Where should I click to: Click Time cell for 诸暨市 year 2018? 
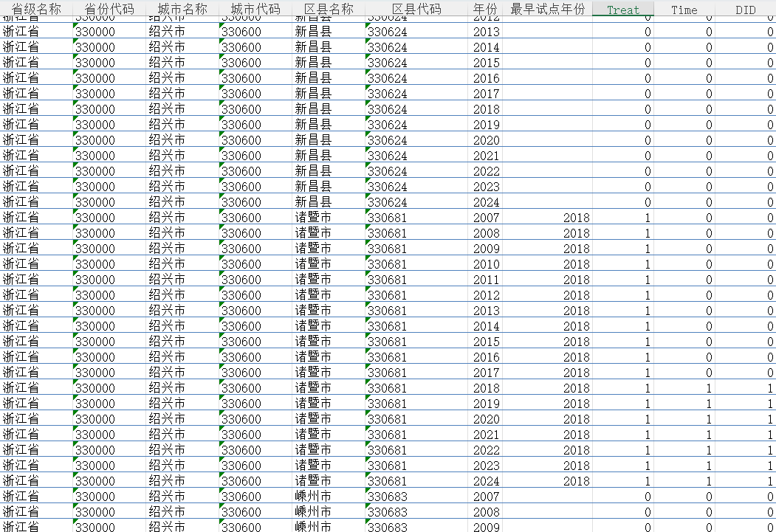(684, 388)
